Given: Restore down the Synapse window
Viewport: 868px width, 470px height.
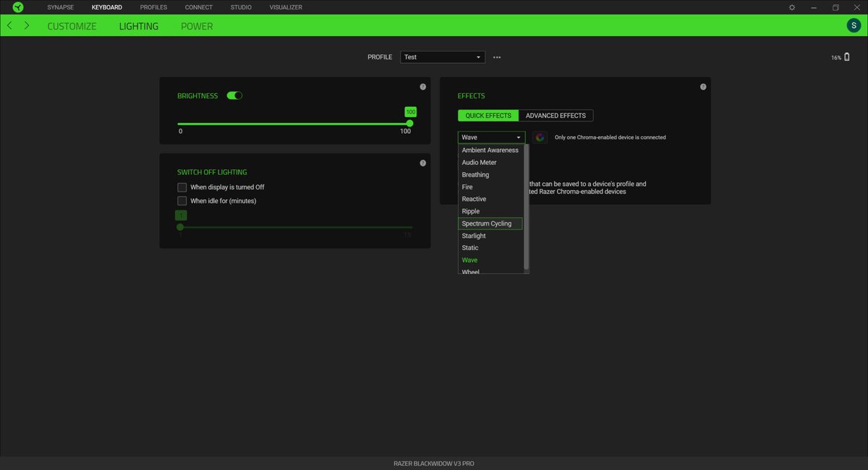Looking at the screenshot, I should (835, 7).
